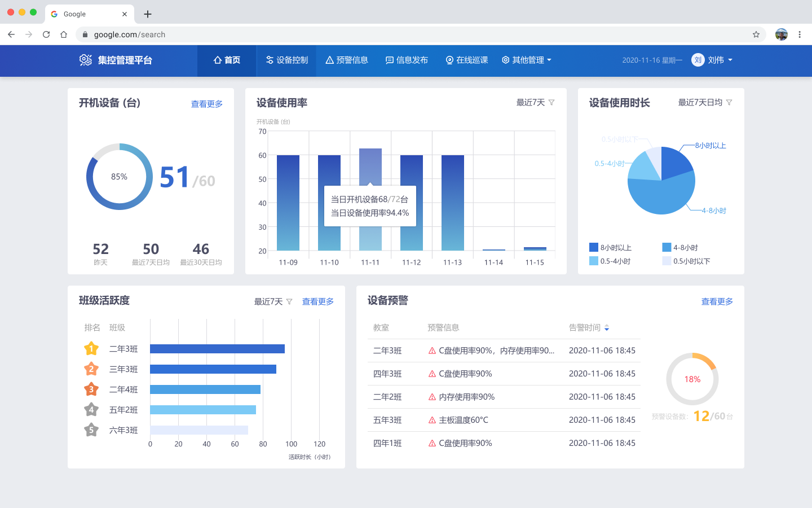Click the browser home icon
Screen dimensions: 812x508
click(64, 34)
